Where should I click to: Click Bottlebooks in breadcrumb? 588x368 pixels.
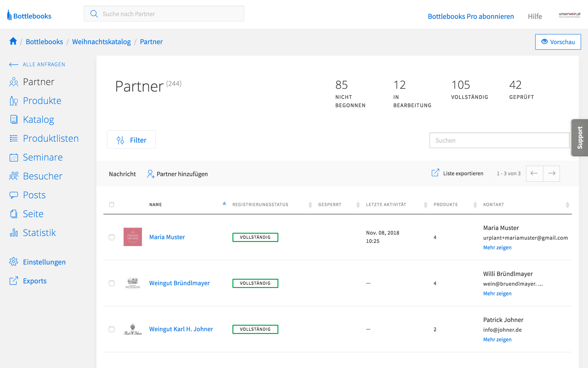click(45, 41)
